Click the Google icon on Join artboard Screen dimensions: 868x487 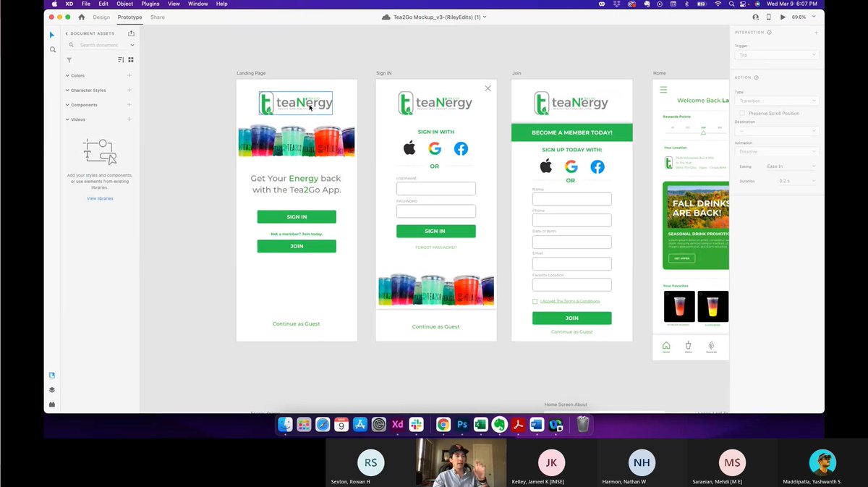pos(571,166)
